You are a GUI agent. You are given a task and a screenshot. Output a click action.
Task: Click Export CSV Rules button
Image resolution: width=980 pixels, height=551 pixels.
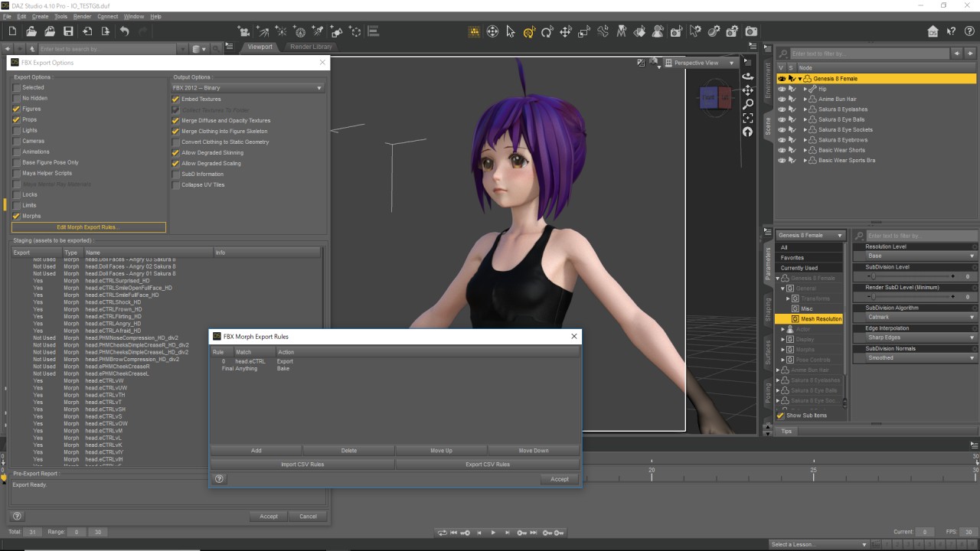(x=488, y=465)
